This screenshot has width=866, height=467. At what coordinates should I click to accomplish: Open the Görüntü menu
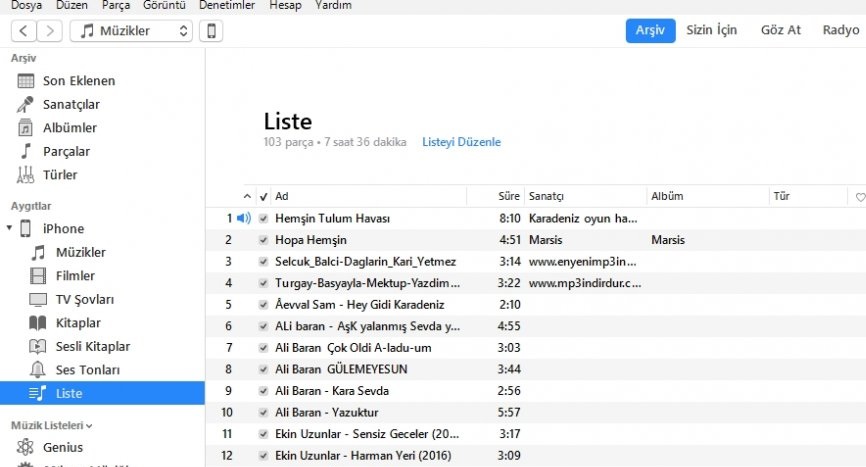[x=164, y=6]
